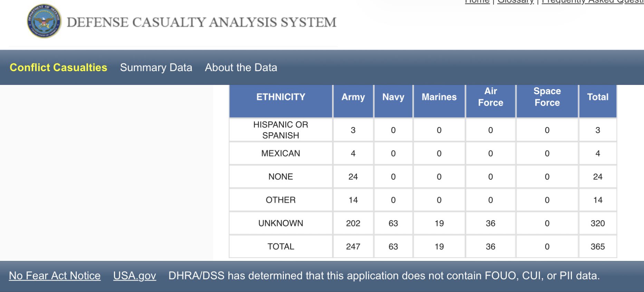Screen dimensions: 644x292
Task: Click the Marines column header
Action: [x=439, y=97]
